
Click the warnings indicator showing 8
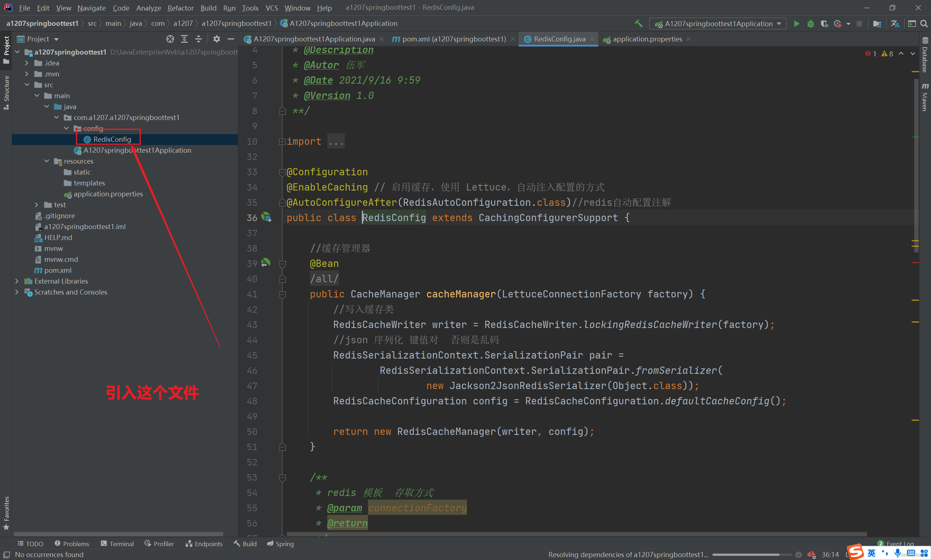[887, 53]
